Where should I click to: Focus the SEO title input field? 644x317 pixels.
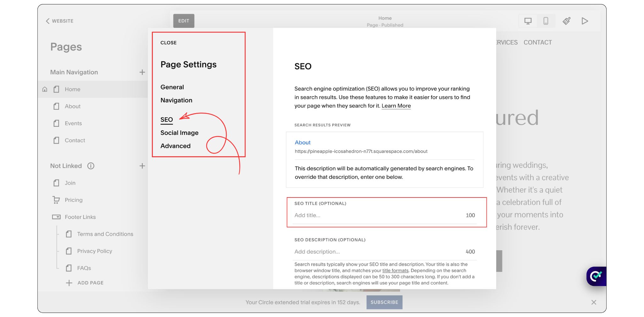(385, 215)
